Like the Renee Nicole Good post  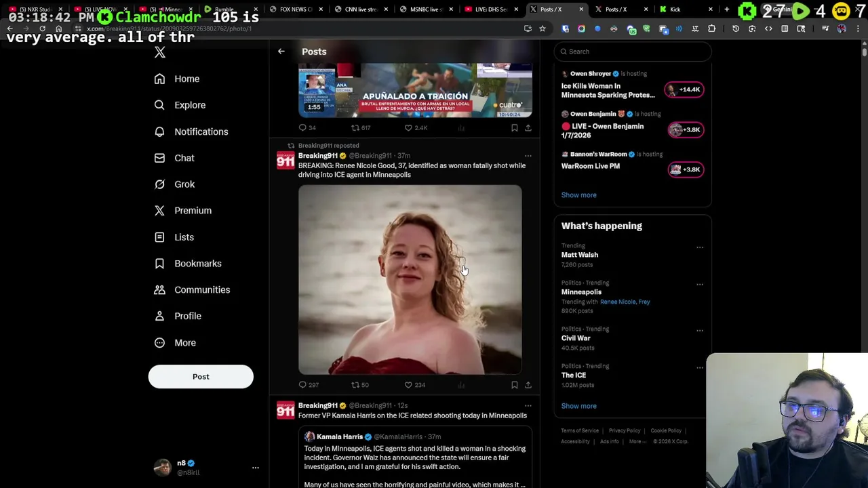coord(414,385)
